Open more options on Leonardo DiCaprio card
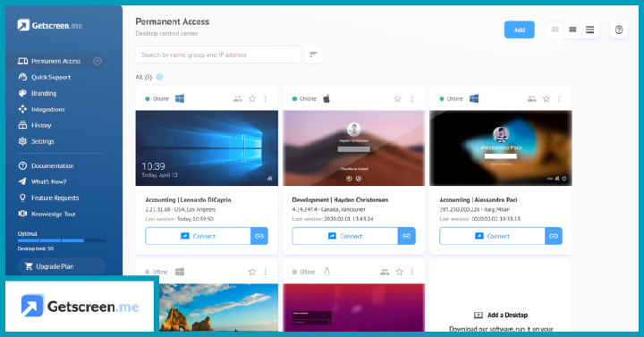 tap(266, 98)
